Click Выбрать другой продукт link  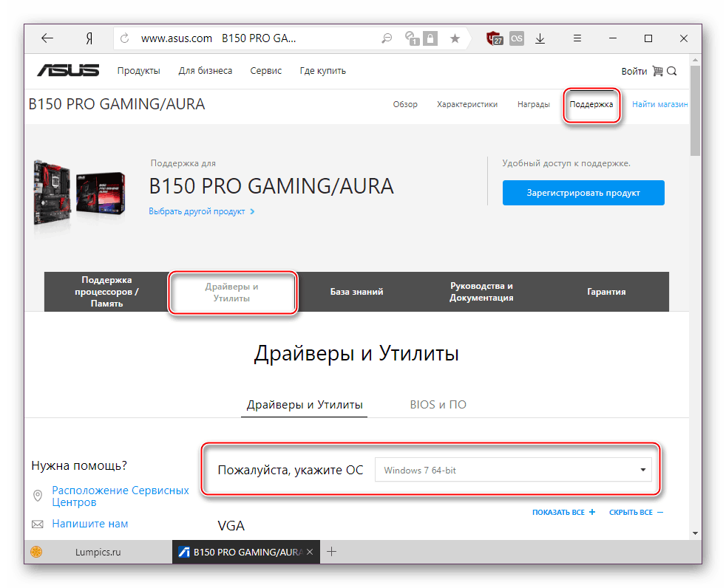click(x=201, y=211)
